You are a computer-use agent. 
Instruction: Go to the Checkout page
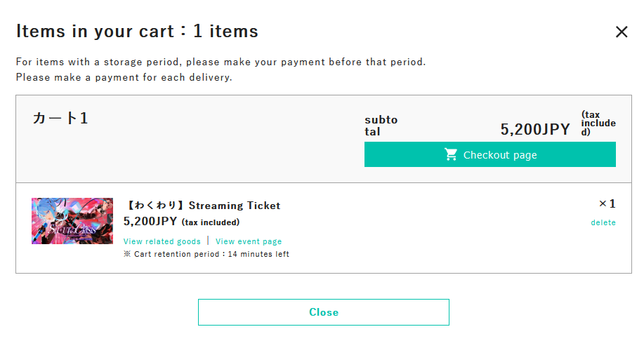[x=489, y=154]
